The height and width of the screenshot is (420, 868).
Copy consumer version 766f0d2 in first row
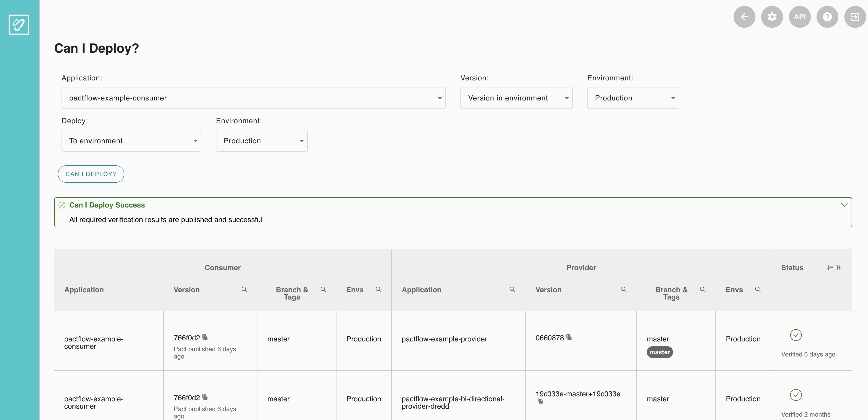[205, 337]
